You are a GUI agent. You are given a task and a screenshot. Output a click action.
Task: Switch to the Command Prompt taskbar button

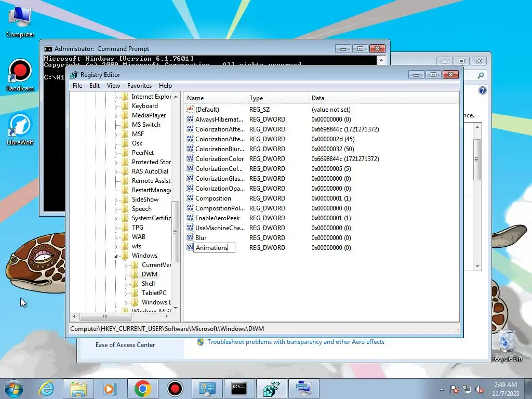239,389
